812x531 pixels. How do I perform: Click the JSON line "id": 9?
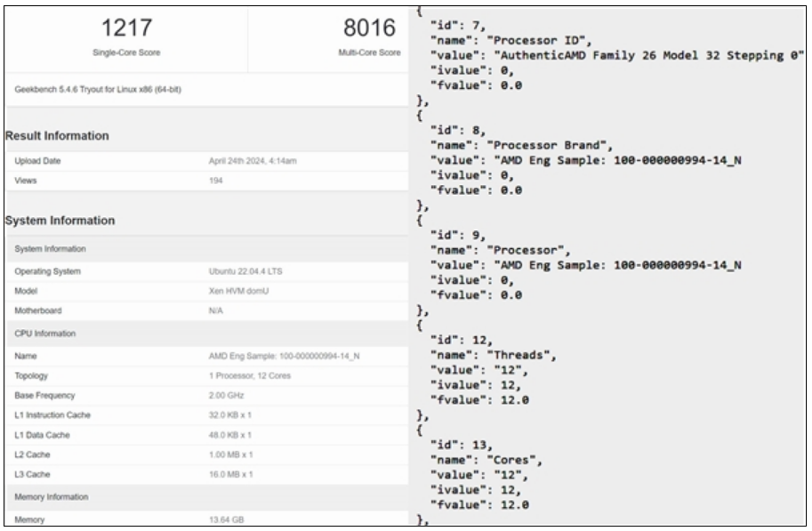(458, 236)
